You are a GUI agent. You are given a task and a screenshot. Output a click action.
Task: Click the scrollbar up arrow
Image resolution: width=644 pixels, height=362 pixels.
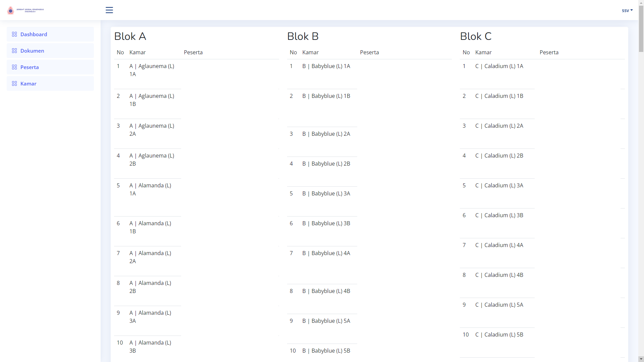coord(641,3)
